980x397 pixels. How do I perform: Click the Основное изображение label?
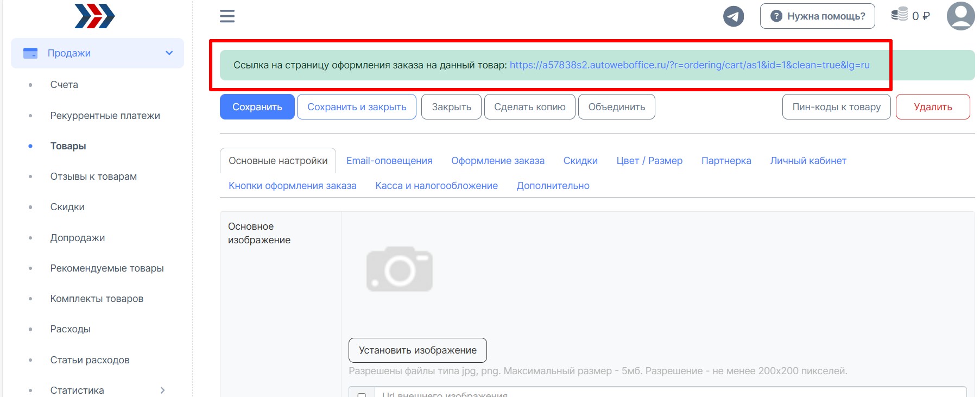pos(259,233)
